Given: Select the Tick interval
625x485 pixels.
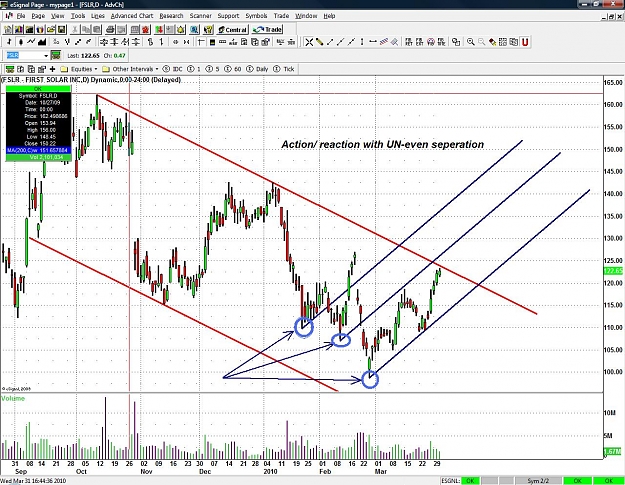Looking at the screenshot, I should 284,69.
